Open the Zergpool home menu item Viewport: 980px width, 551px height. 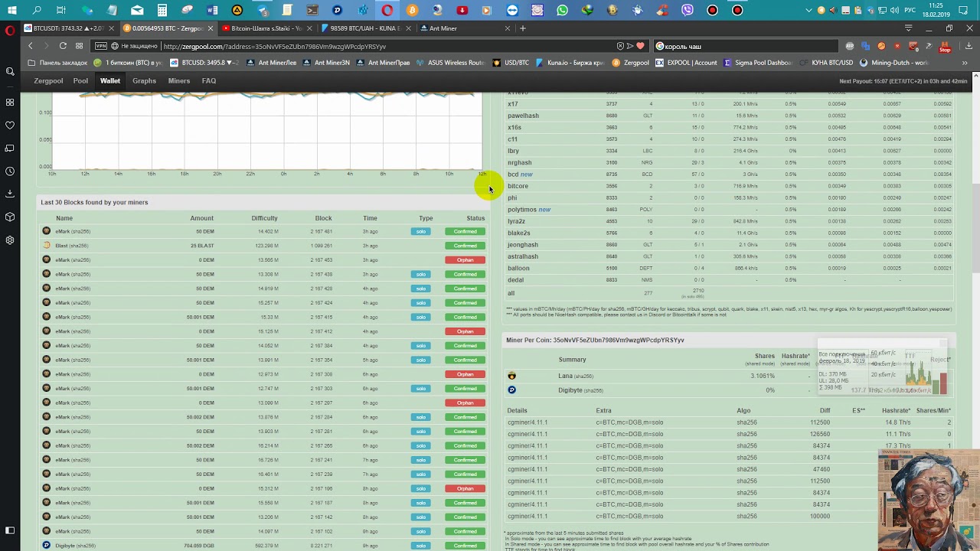[48, 80]
